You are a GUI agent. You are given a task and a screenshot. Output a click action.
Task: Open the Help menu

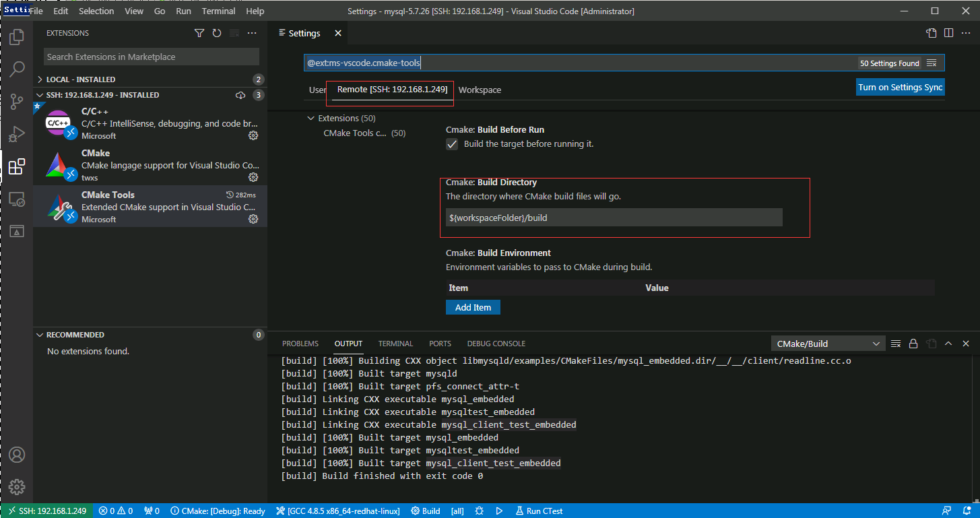click(255, 11)
